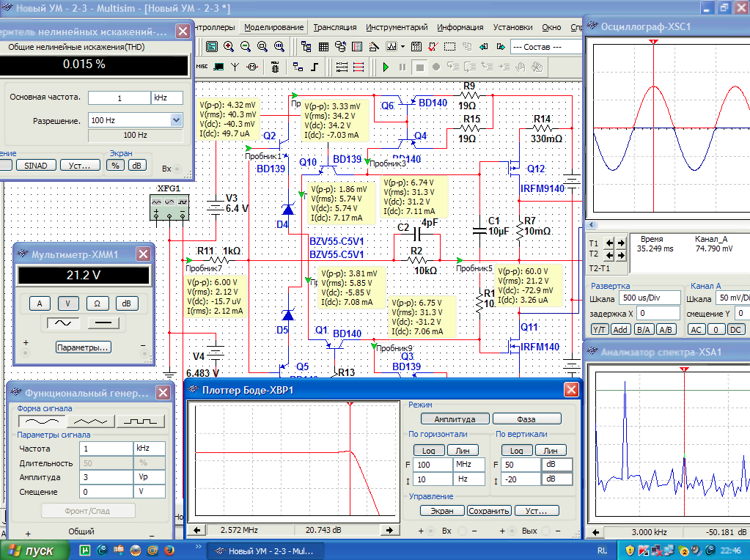Click Фаза mode button in Bode plotter
The width and height of the screenshot is (750, 560).
[x=526, y=419]
